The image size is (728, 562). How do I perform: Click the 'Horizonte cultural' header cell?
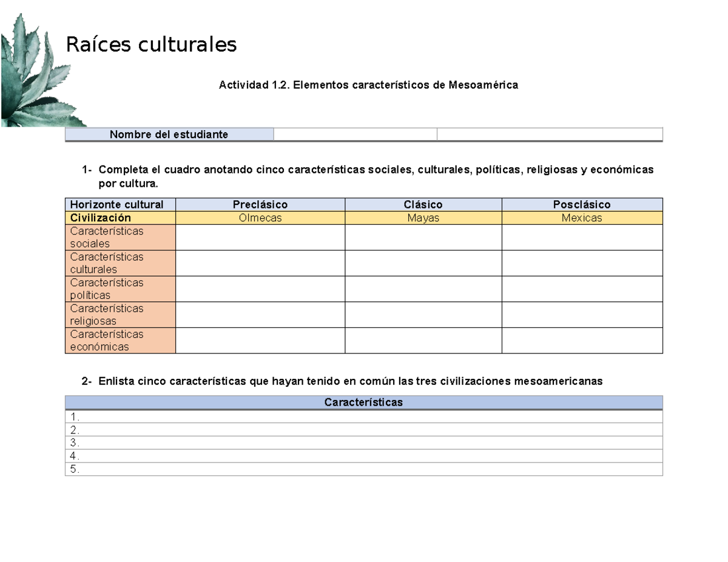point(120,205)
